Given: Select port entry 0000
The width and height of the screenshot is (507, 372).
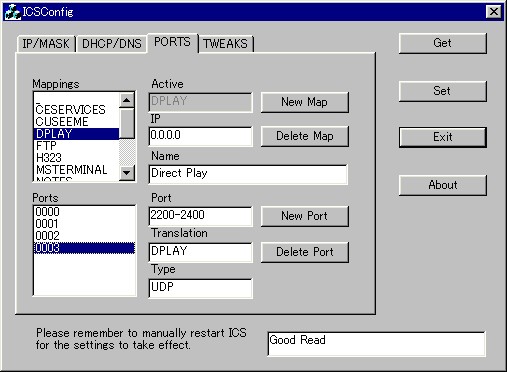Looking at the screenshot, I should [84, 212].
